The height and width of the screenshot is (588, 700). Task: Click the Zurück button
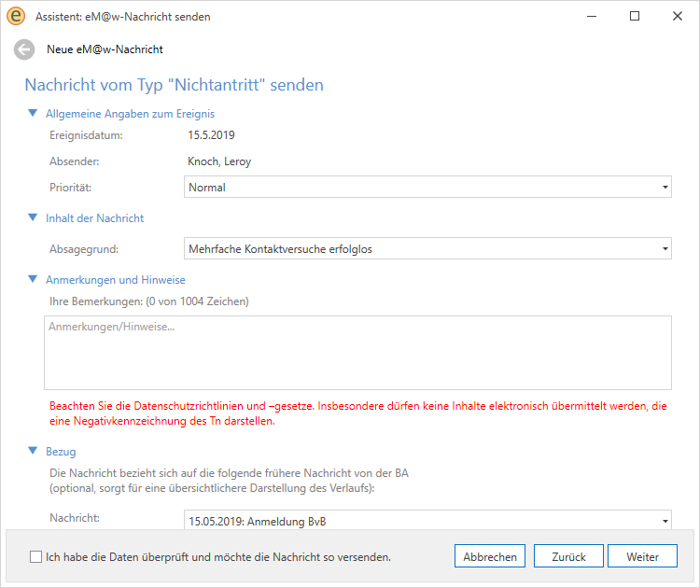(568, 556)
